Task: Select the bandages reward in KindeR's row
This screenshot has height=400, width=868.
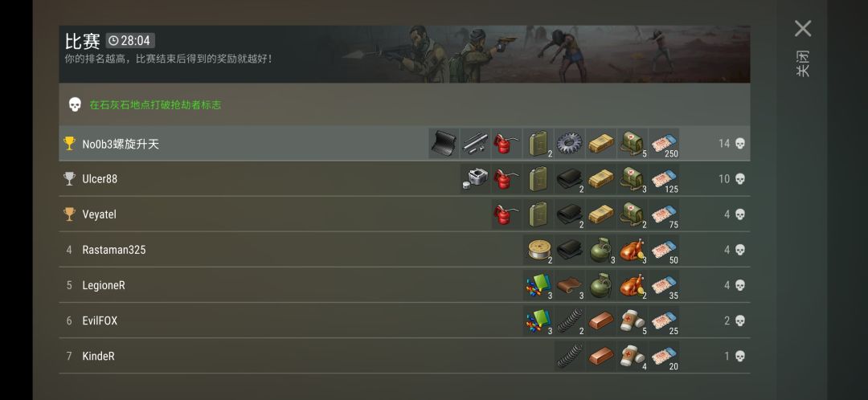Action: tap(633, 356)
